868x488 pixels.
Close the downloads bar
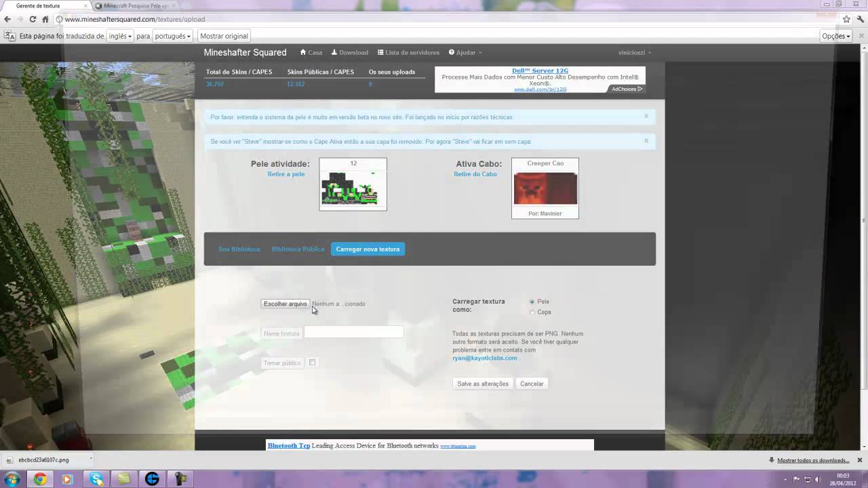861,460
